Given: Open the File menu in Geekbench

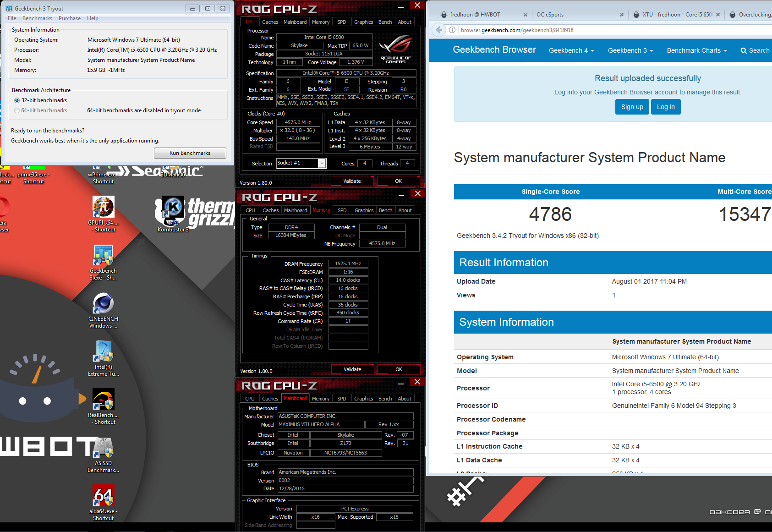Looking at the screenshot, I should (12, 18).
